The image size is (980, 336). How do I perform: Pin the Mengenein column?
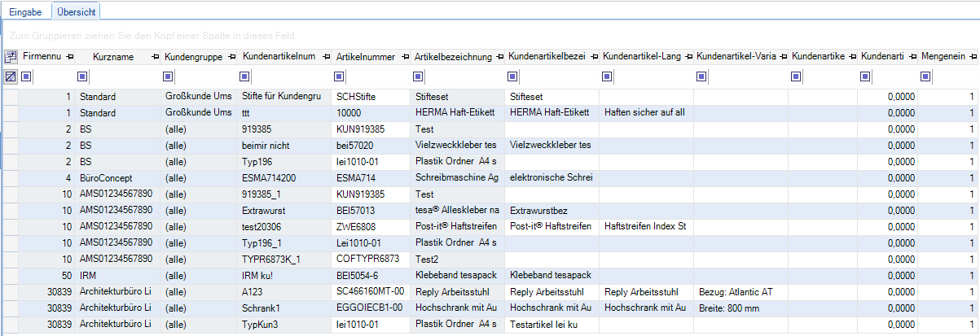[973, 57]
